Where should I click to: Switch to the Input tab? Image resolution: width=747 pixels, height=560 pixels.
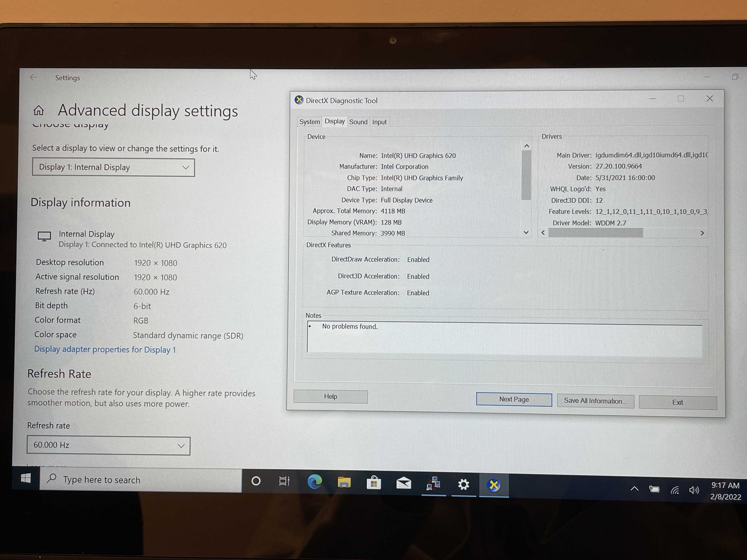click(x=380, y=122)
